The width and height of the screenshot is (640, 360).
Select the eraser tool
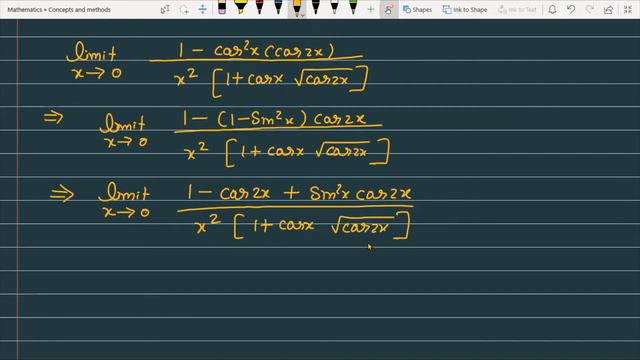pos(222,8)
